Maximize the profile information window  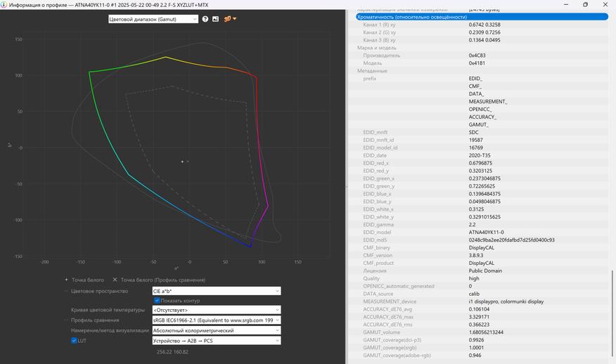(585, 5)
